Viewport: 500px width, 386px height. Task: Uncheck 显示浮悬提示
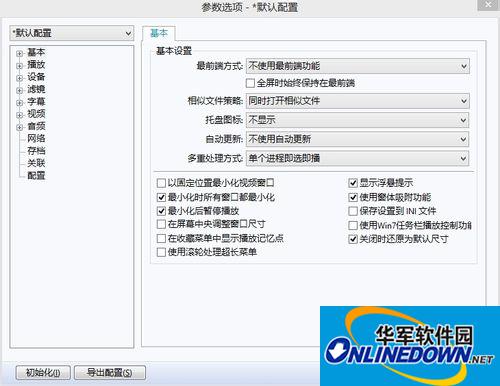pyautogui.click(x=353, y=183)
